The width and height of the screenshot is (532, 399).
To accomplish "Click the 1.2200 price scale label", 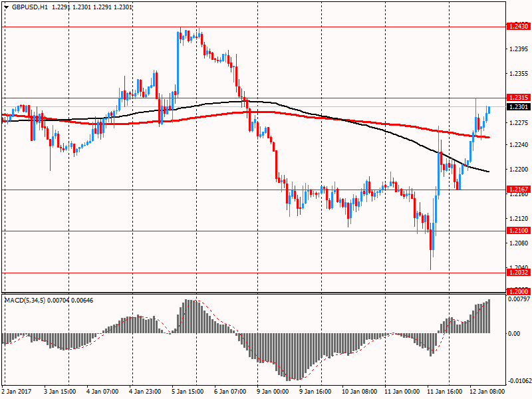I will [519, 170].
